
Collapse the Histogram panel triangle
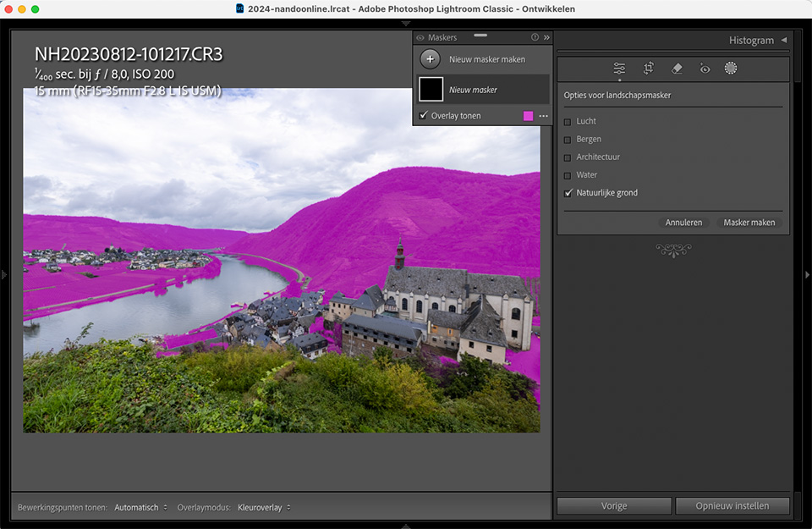784,40
